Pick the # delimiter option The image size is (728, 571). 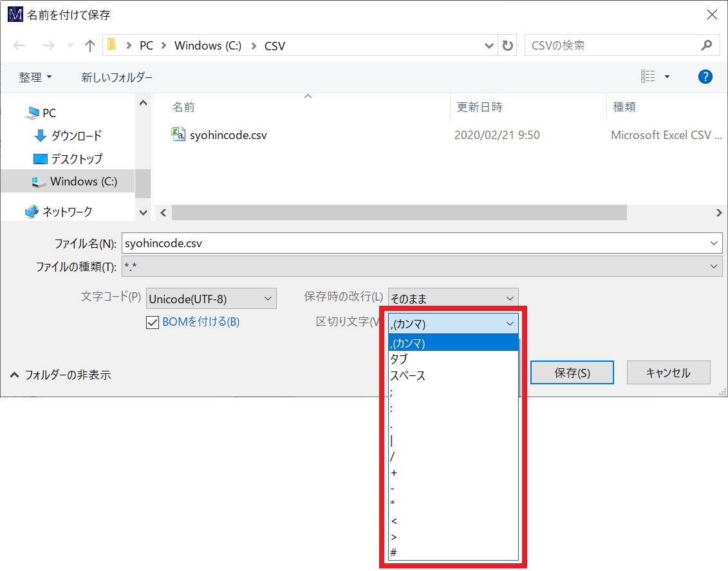tap(394, 552)
